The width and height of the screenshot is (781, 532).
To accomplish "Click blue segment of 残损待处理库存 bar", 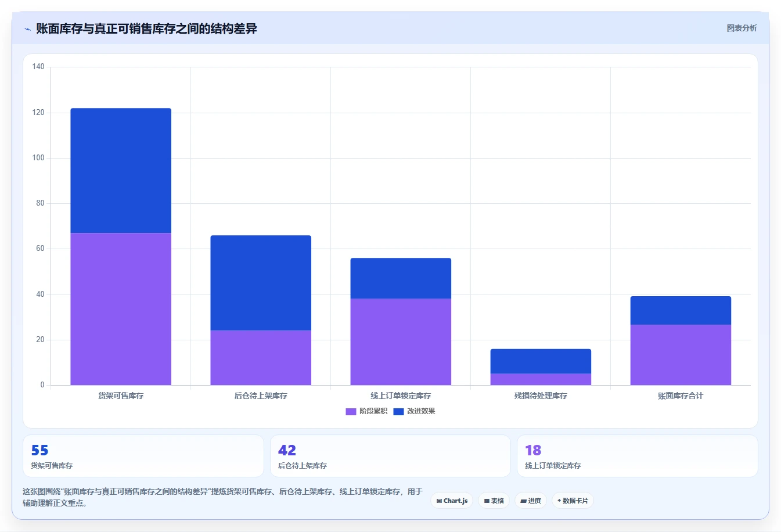I will tap(541, 361).
